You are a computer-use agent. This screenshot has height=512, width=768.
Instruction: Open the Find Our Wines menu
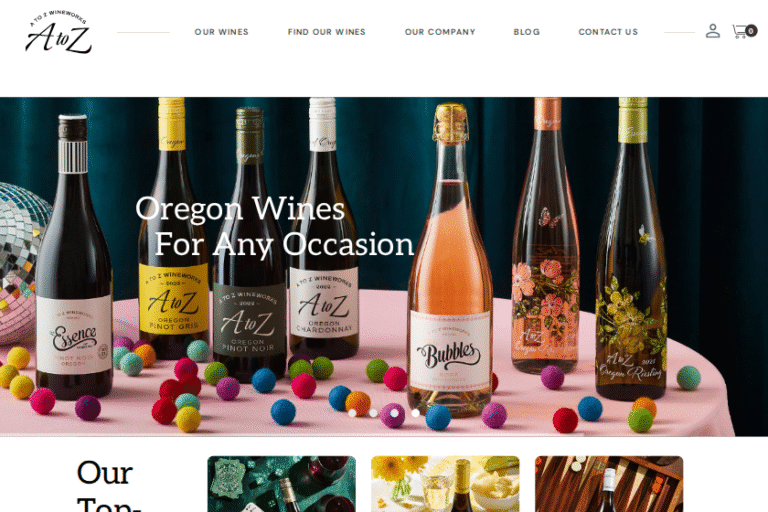pyautogui.click(x=327, y=32)
